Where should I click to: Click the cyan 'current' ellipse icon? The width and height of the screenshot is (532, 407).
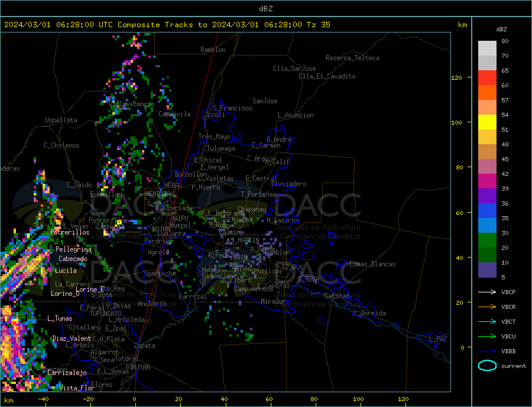coord(487,366)
